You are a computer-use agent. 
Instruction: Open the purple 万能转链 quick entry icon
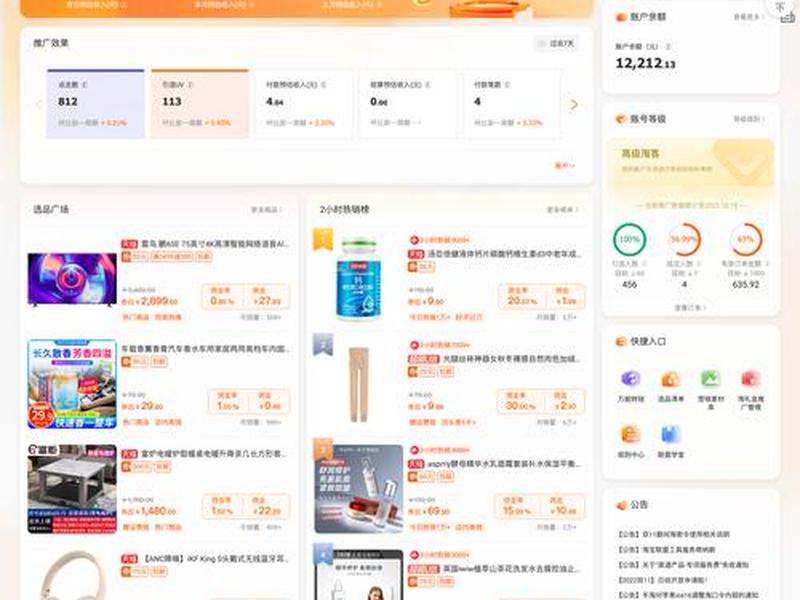(x=631, y=379)
